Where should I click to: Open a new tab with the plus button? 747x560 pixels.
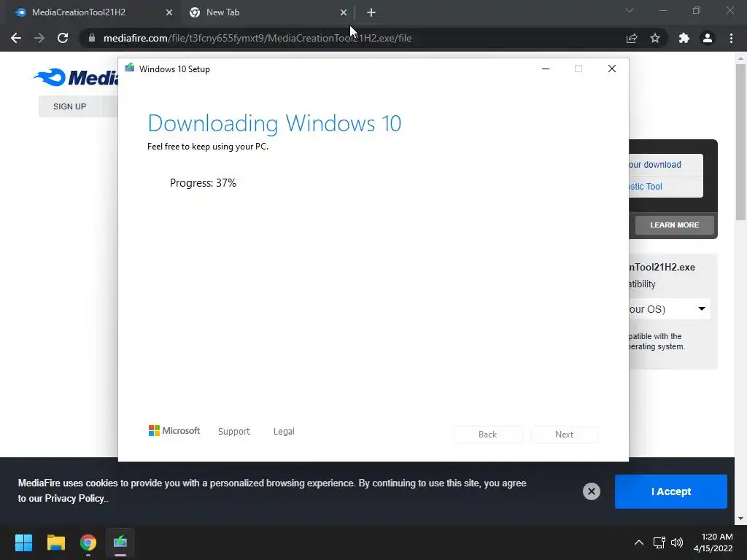click(x=371, y=12)
